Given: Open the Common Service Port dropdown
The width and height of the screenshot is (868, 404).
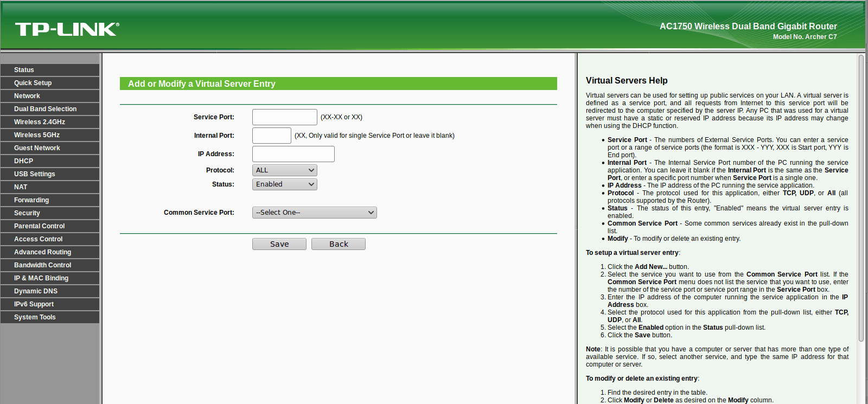Looking at the screenshot, I should pos(315,213).
